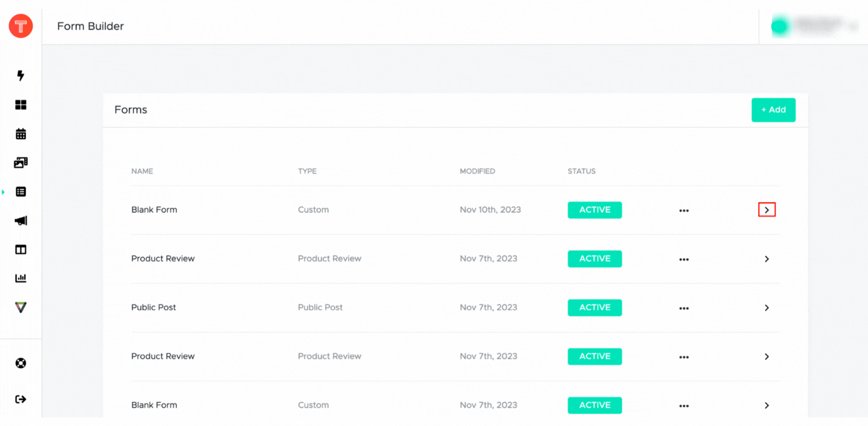Click the + Add button
The image size is (868, 426).
tap(773, 110)
